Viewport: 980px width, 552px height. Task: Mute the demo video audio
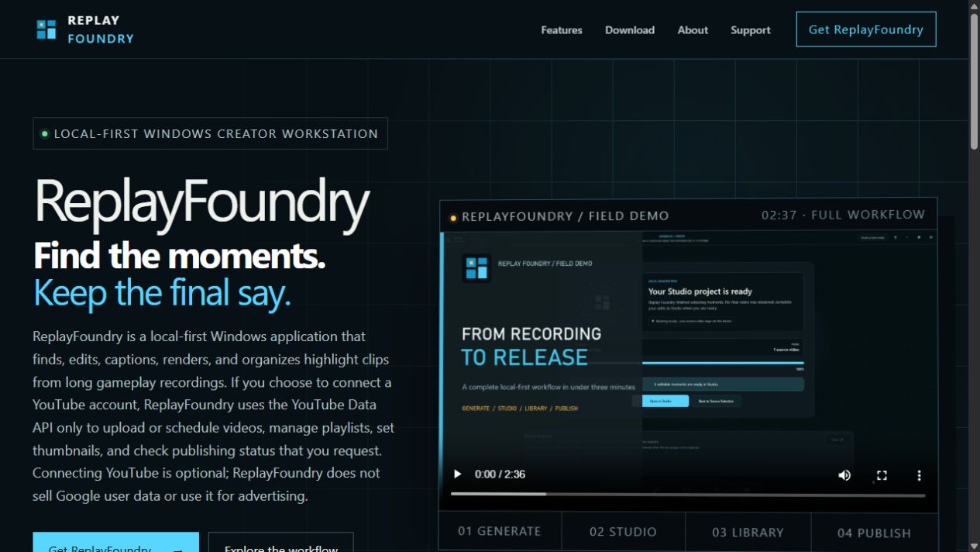(x=844, y=475)
